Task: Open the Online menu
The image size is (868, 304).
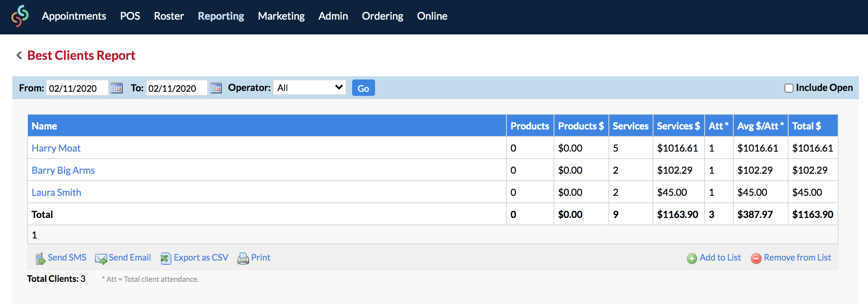Action: click(x=432, y=16)
